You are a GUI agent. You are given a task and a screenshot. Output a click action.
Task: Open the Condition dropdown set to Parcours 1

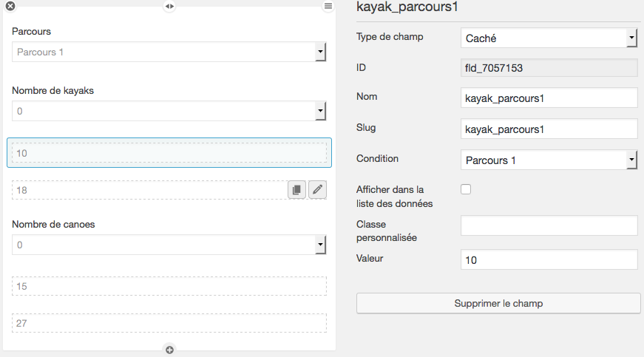(x=549, y=160)
